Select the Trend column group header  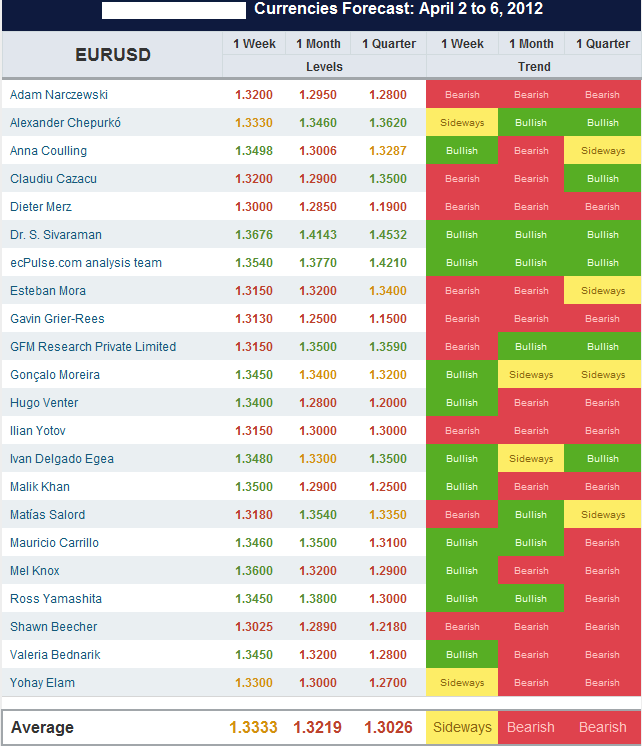coord(534,67)
